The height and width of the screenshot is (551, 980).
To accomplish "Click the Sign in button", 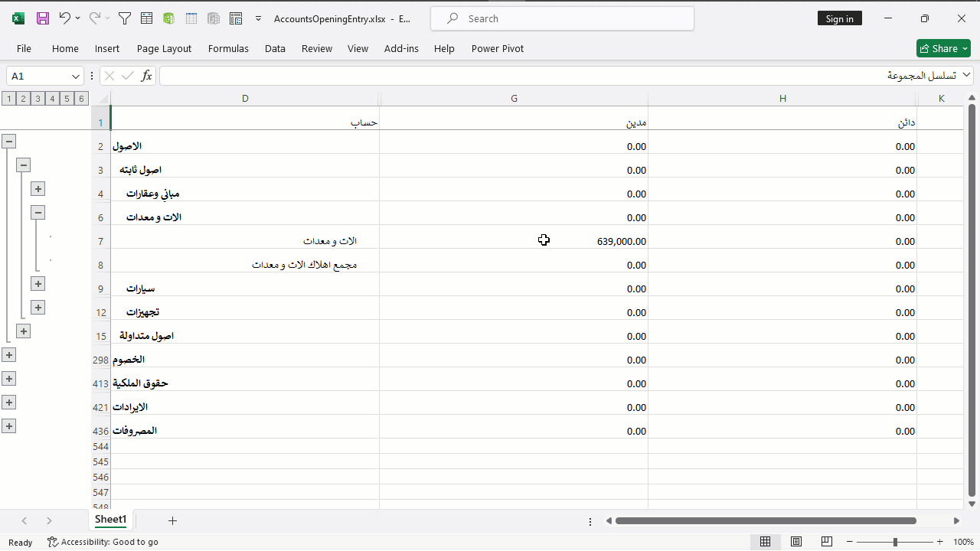I will coord(840,18).
